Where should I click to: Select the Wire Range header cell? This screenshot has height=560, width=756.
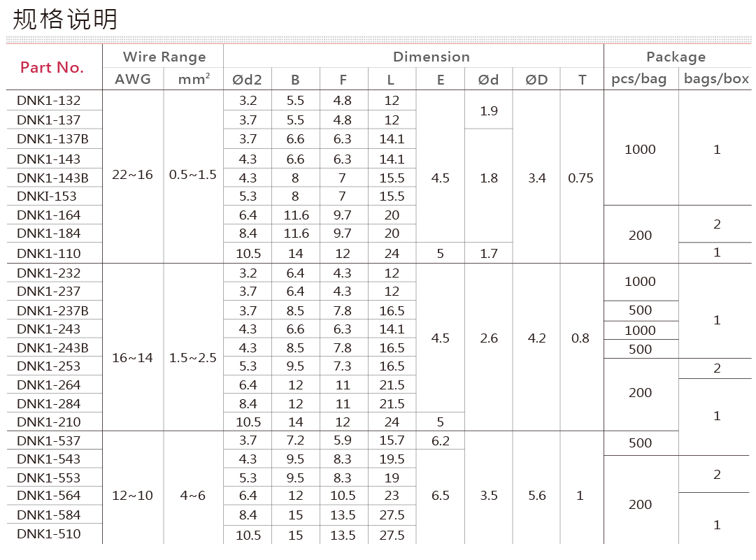(164, 57)
